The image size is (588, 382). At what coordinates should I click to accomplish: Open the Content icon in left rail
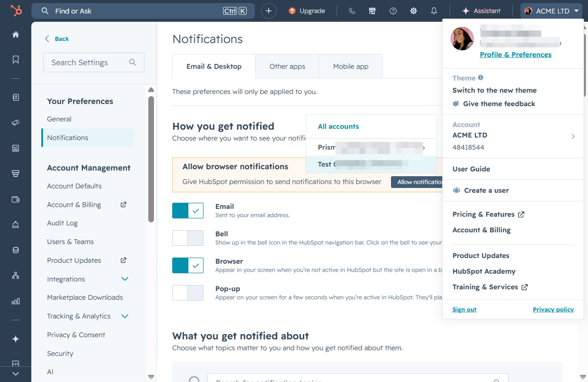coord(16,148)
